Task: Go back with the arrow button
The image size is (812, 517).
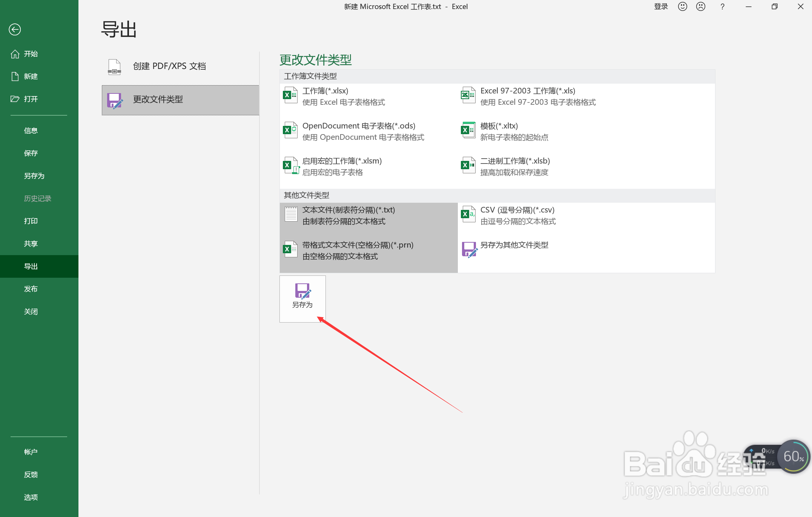Action: 14,29
